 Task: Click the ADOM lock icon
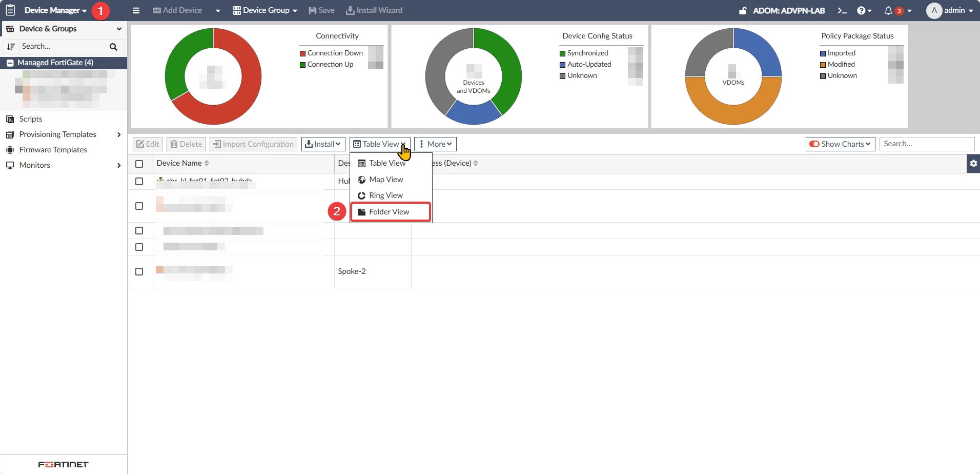(743, 10)
